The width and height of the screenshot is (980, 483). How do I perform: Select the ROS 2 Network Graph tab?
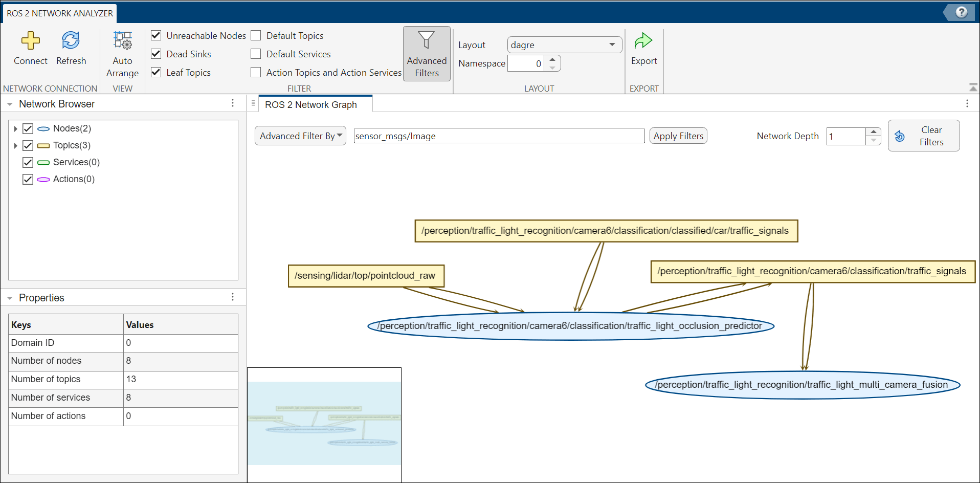point(311,105)
